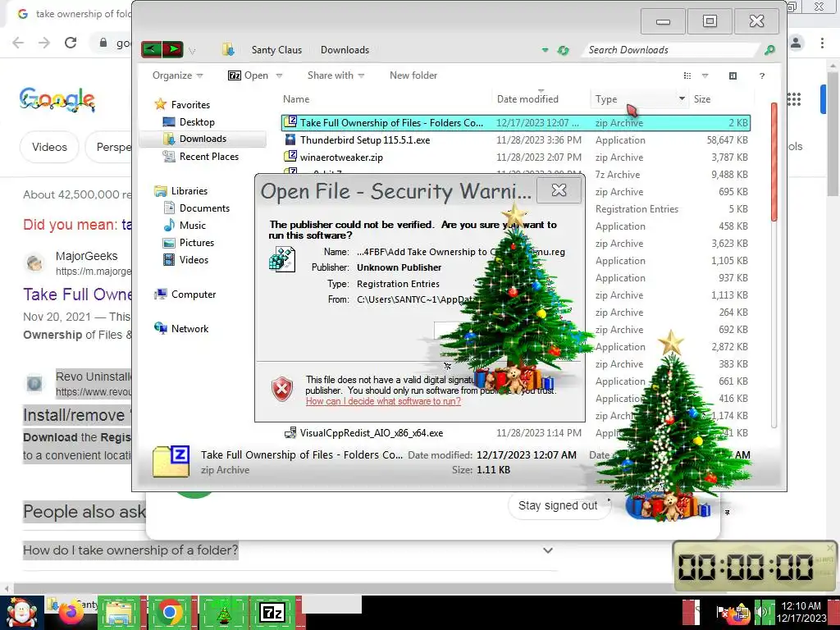Open the Pictures library
The image size is (840, 630).
(197, 242)
